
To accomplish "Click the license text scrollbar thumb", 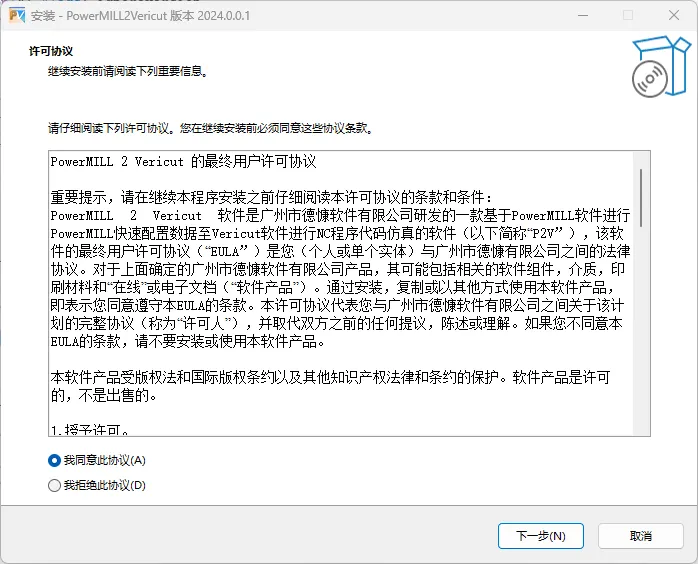I will tap(641, 198).
